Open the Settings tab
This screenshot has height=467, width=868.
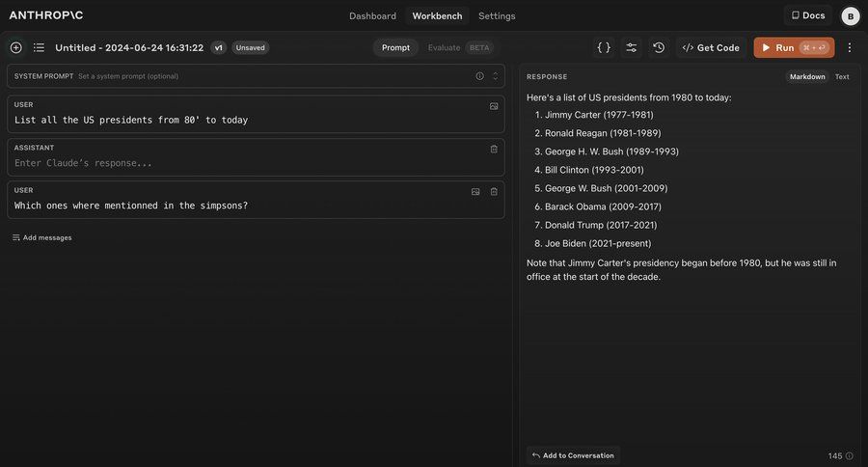497,15
